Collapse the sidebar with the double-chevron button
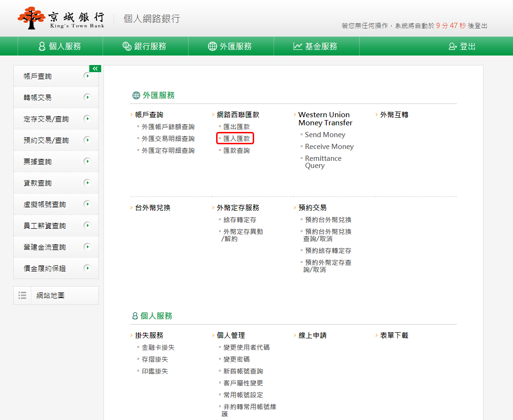The height and width of the screenshot is (420, 513). click(x=95, y=69)
